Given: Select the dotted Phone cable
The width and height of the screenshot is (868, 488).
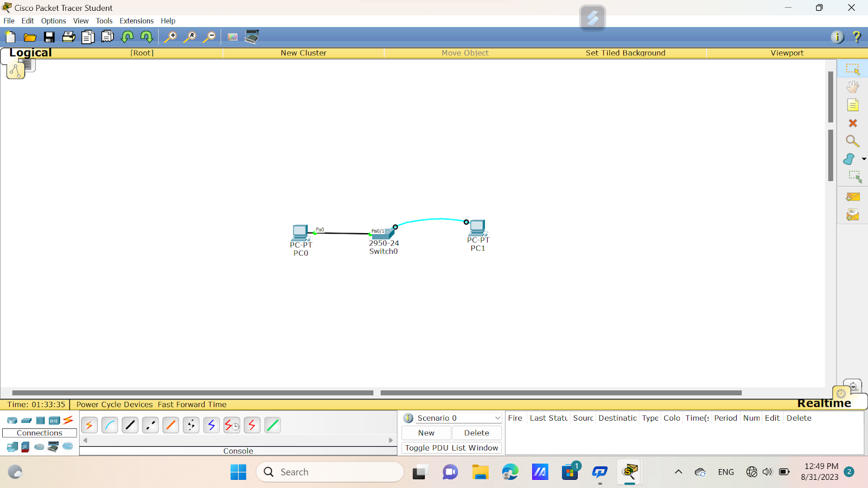Looking at the screenshot, I should [191, 425].
